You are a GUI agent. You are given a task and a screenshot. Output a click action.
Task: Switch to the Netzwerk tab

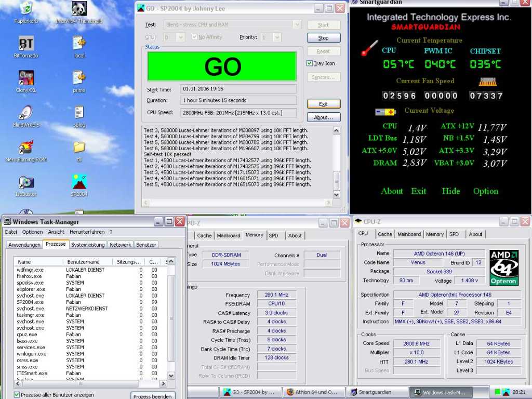(121, 245)
